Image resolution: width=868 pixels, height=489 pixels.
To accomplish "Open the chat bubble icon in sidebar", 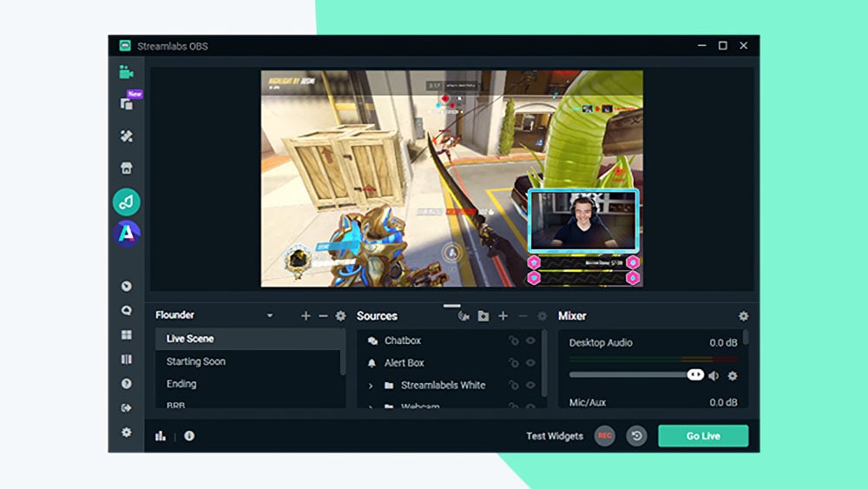I will pyautogui.click(x=127, y=311).
